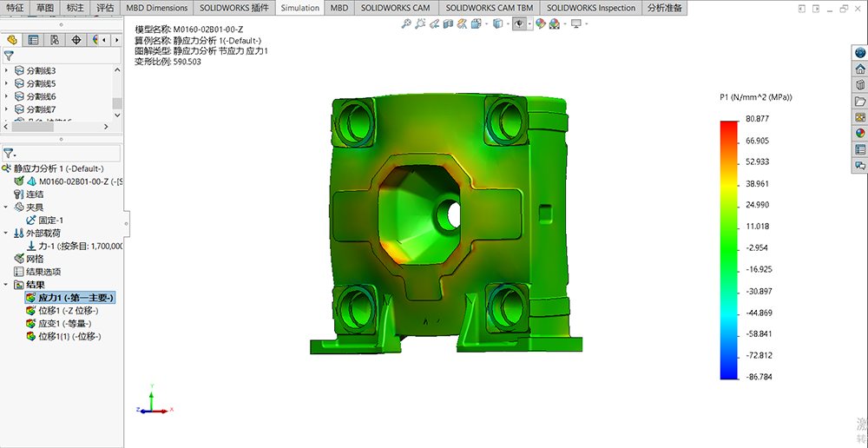Open the DimXpertManager crosshair tab

pyautogui.click(x=76, y=40)
